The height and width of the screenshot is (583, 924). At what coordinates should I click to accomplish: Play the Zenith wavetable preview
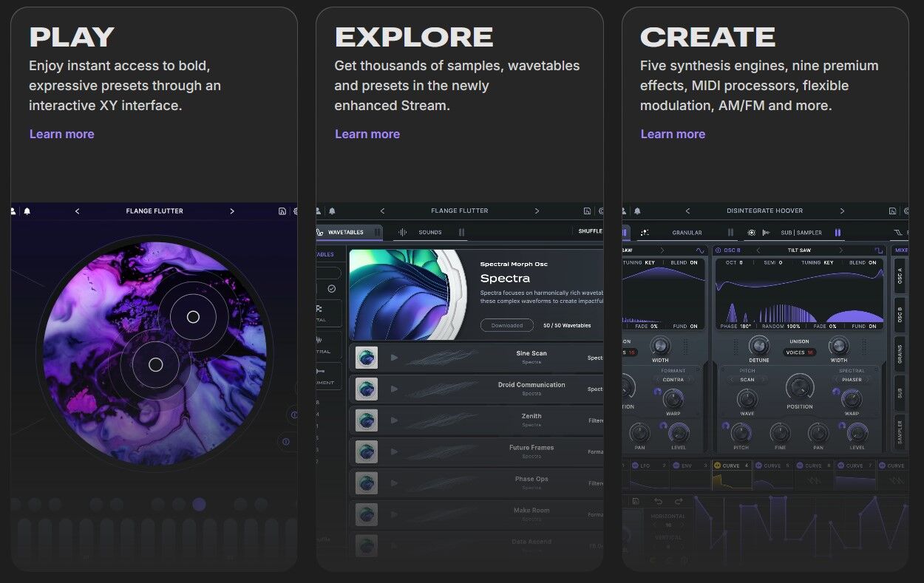(x=394, y=420)
